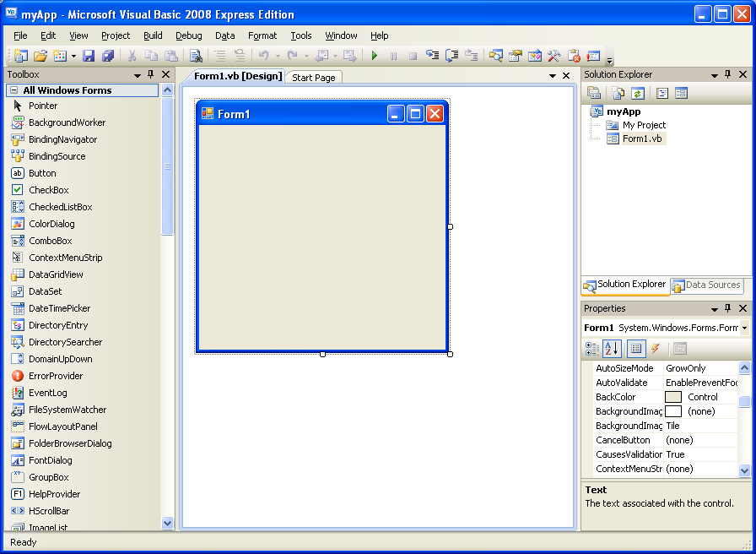
Task: Click View Code icon in Solution Explorer
Action: tap(662, 93)
